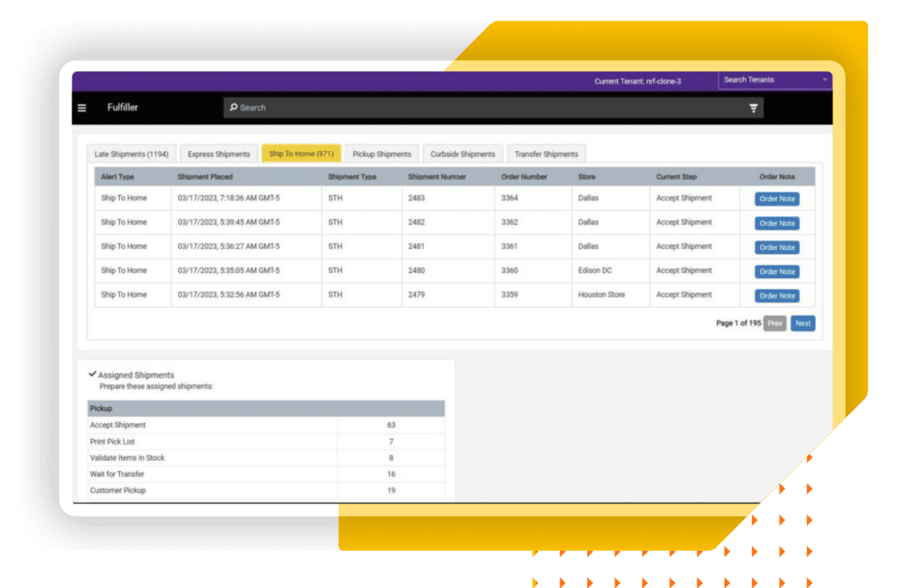The height and width of the screenshot is (588, 904).
Task: Click the Fulfiller app title
Action: (123, 108)
